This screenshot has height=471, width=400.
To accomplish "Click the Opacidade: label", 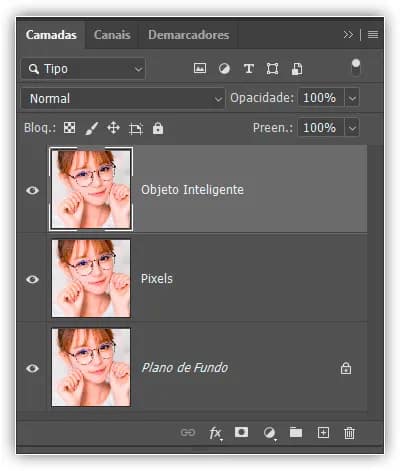I will click(x=262, y=98).
